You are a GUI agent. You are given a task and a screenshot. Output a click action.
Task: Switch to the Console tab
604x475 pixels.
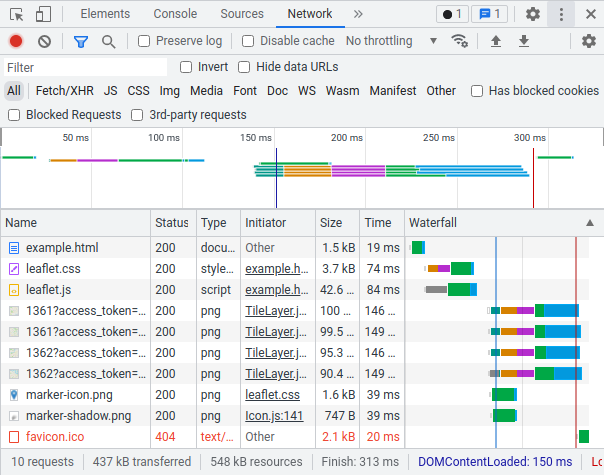coord(175,14)
